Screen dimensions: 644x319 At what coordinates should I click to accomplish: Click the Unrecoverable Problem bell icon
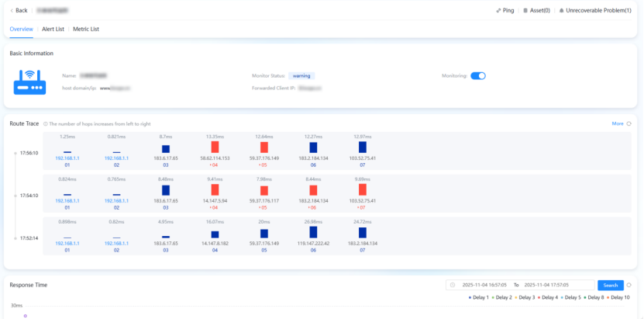coord(562,11)
